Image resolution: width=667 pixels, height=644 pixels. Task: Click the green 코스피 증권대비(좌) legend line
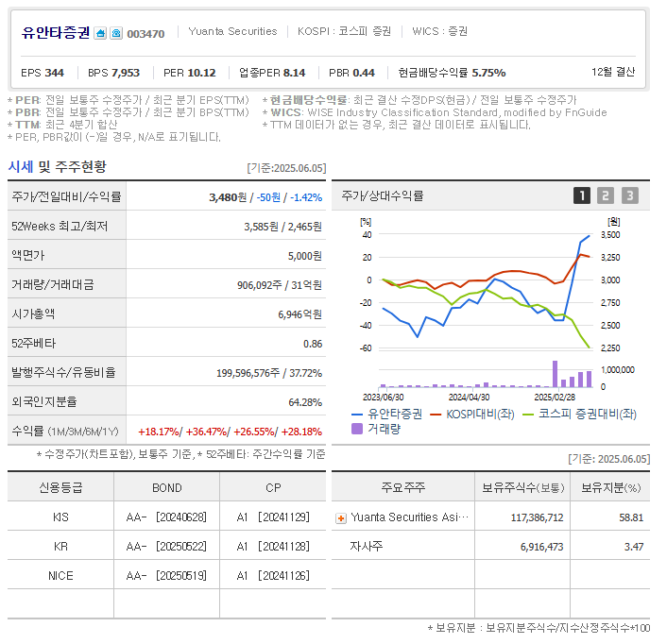pos(528,415)
